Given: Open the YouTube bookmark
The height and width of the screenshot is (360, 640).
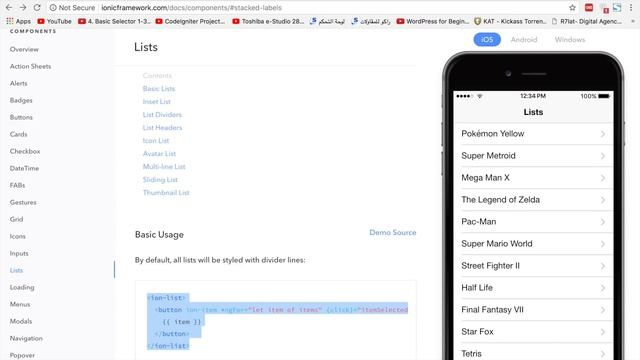Looking at the screenshot, I should click(54, 21).
